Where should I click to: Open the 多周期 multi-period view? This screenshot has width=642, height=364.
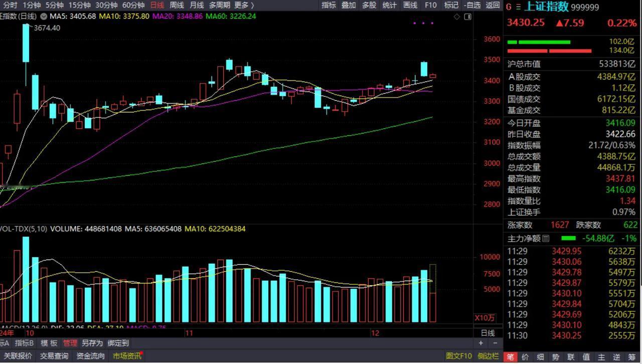(220, 5)
